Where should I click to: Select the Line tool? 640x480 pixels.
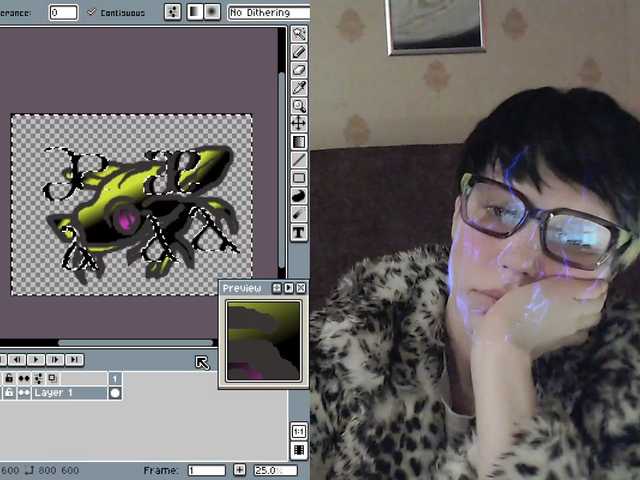tap(298, 160)
